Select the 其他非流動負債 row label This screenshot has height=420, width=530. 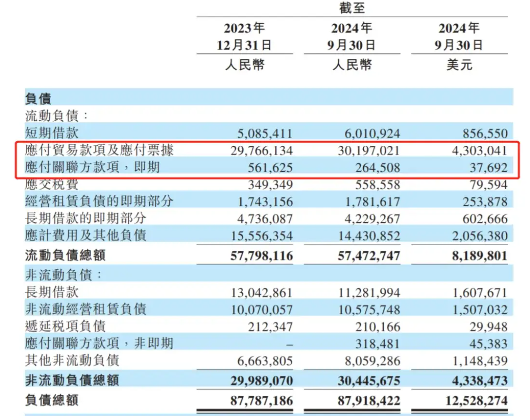coord(72,360)
